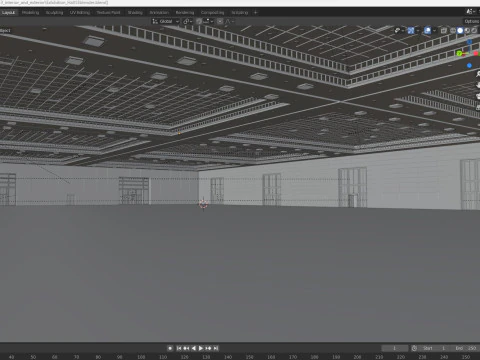The image size is (480, 360).
Task: Toggle the perspective/orthographic grid icon
Action: click(x=478, y=107)
